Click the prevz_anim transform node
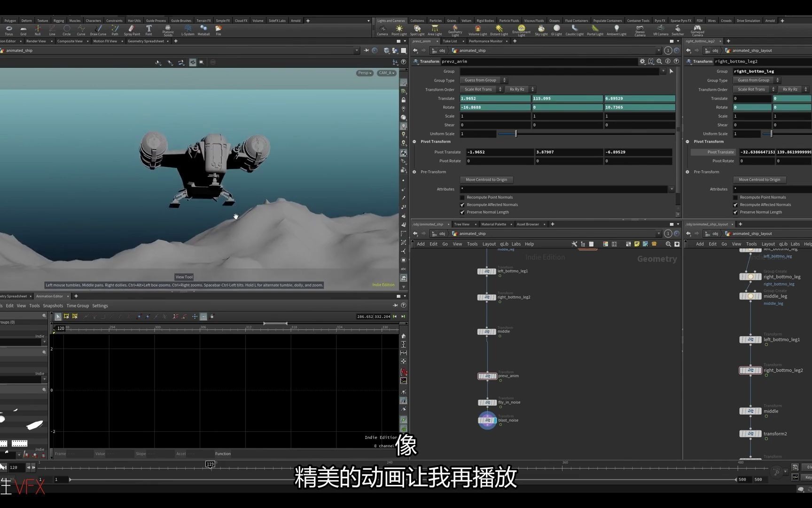 click(487, 376)
